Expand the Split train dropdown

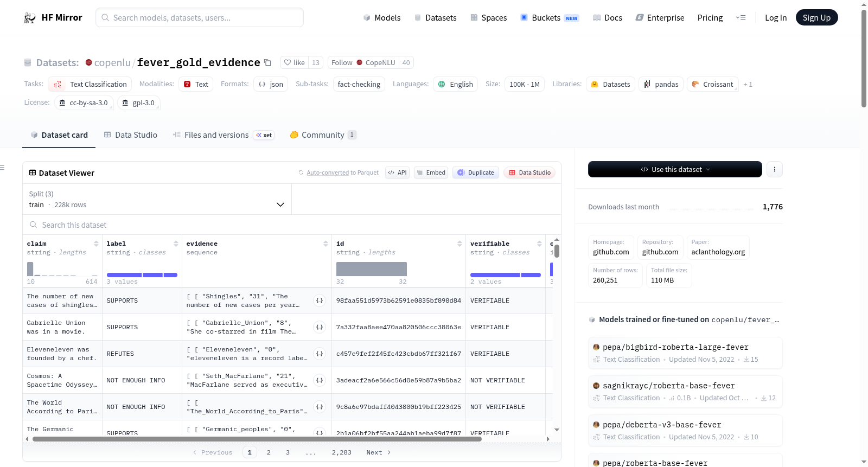coord(157,199)
